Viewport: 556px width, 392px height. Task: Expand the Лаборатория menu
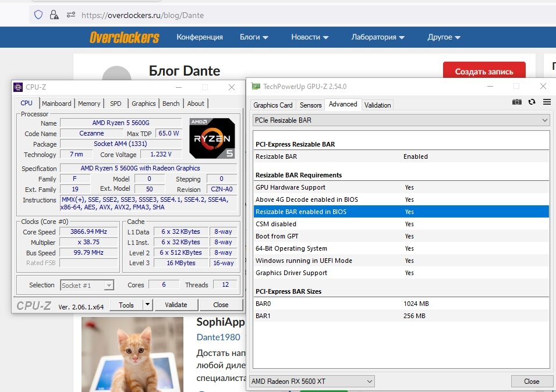pos(378,37)
